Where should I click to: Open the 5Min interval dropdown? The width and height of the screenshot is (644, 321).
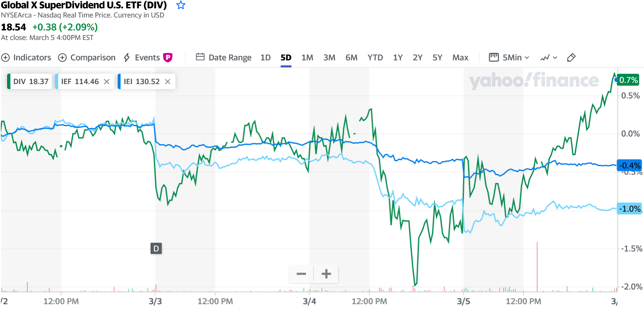(x=509, y=57)
